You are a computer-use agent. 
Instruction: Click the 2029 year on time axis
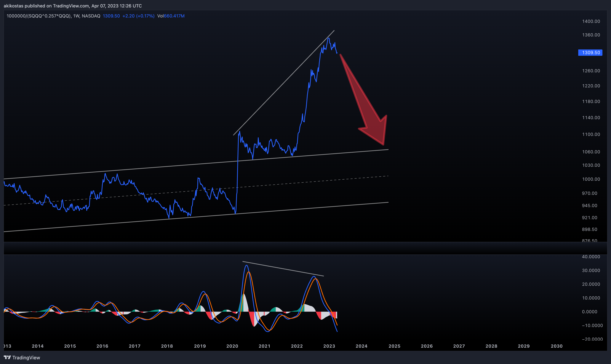(524, 346)
